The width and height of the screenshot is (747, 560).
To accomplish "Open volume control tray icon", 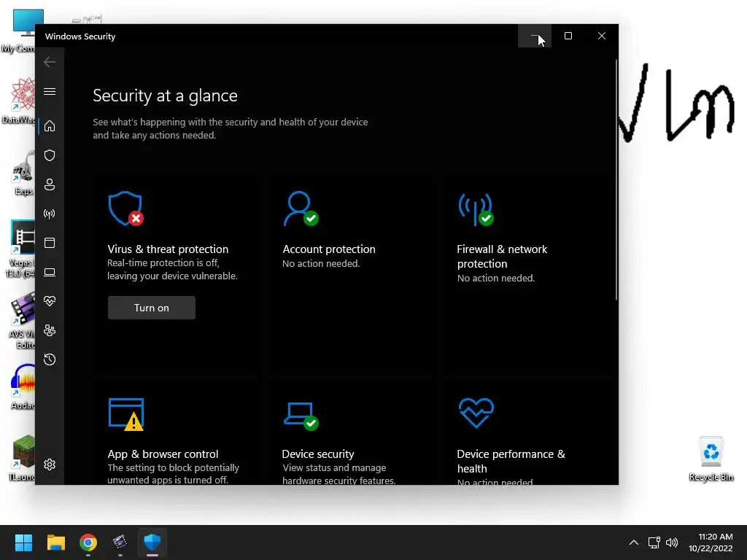I will coord(672,542).
